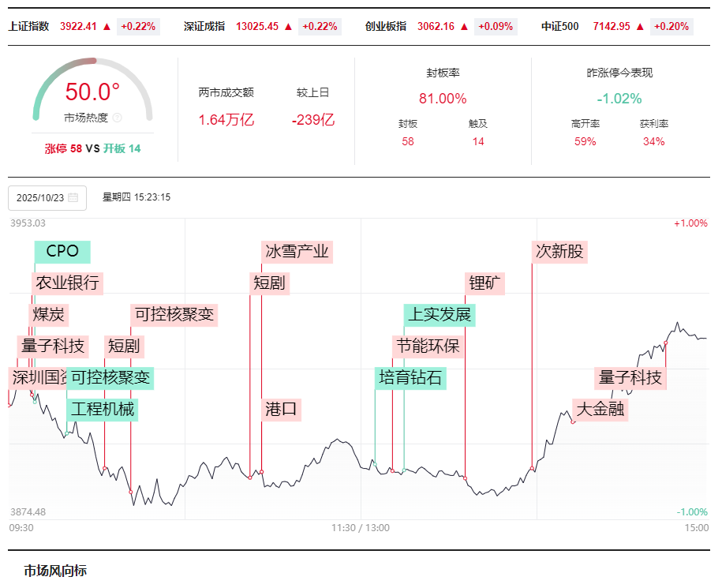Click the up arrow beside 创业板指 value
722x588 pixels.
pyautogui.click(x=464, y=27)
